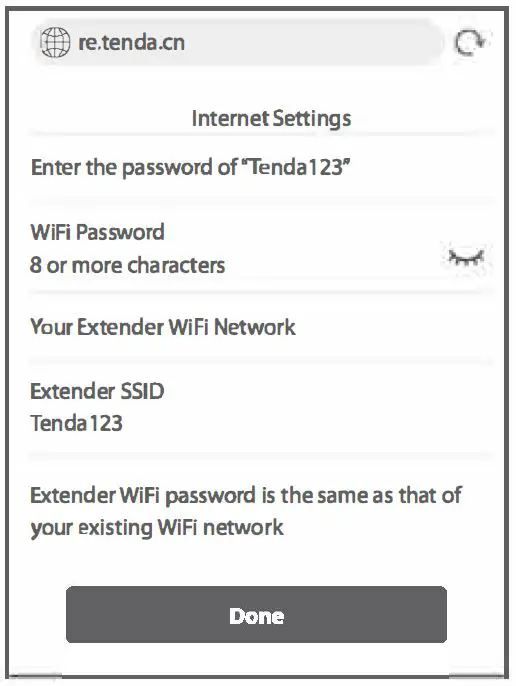This screenshot has width=516, height=686.
Task: Select the re.tenda.cn URL text
Action: pyautogui.click(x=131, y=42)
